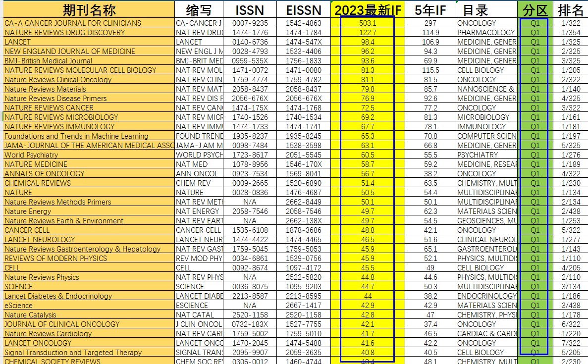Select the ranking cell 7/322
Viewport: 588px width, 364px height.
(570, 343)
